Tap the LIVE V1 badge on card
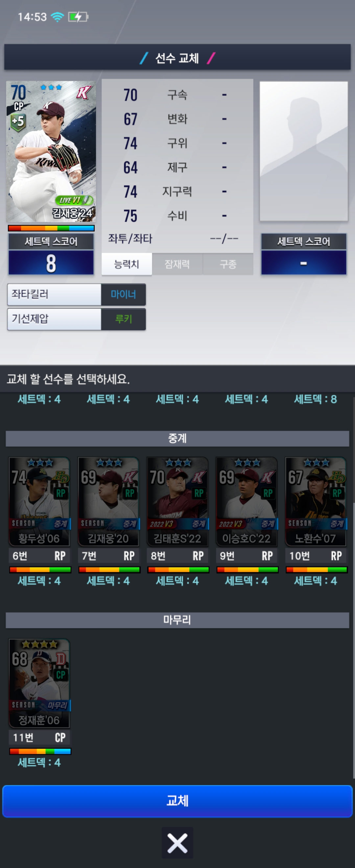Image resolution: width=355 pixels, height=868 pixels. [74, 201]
